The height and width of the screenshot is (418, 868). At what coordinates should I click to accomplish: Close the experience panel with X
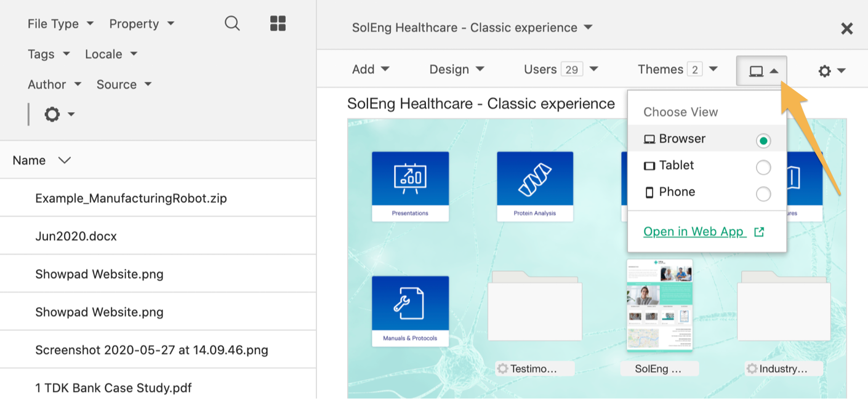(x=847, y=28)
